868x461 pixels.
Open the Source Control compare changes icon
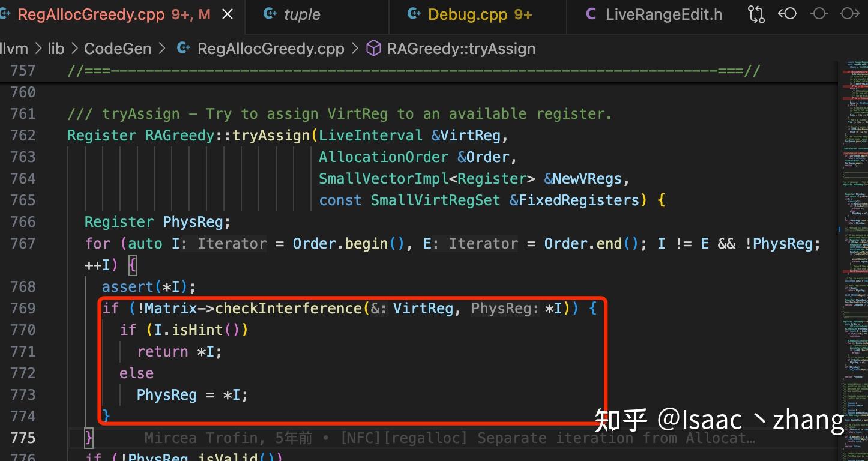756,14
